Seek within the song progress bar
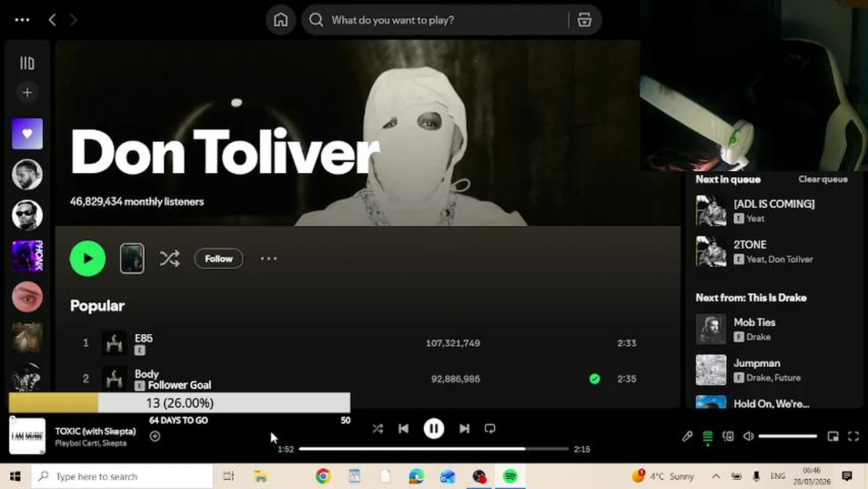This screenshot has width=868, height=489. pos(433,449)
